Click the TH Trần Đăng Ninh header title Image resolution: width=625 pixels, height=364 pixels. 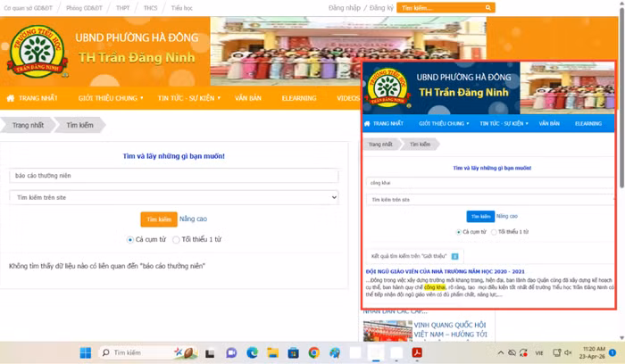point(137,58)
